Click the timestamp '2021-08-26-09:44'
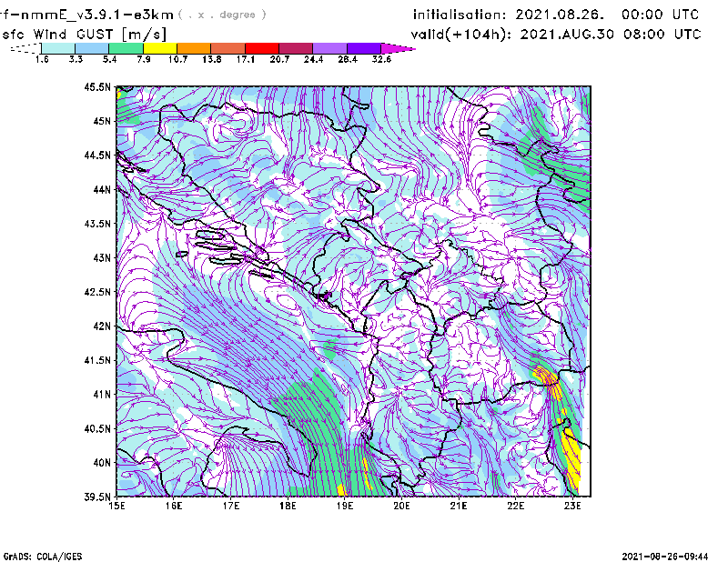 (665, 557)
